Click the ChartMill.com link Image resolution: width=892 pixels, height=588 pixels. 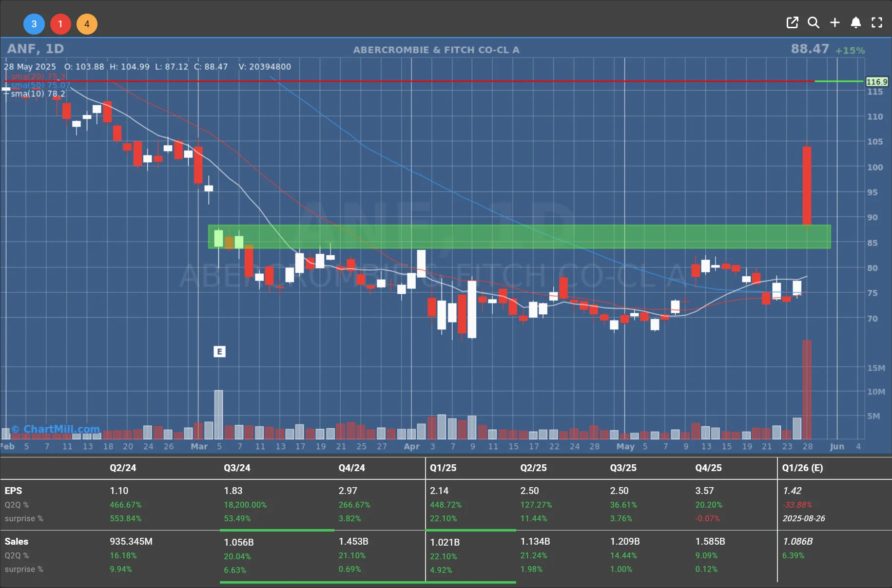tap(56, 429)
